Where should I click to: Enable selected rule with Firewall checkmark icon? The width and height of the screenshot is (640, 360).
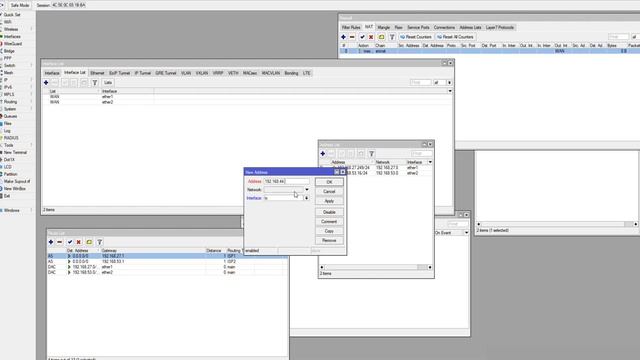362,37
